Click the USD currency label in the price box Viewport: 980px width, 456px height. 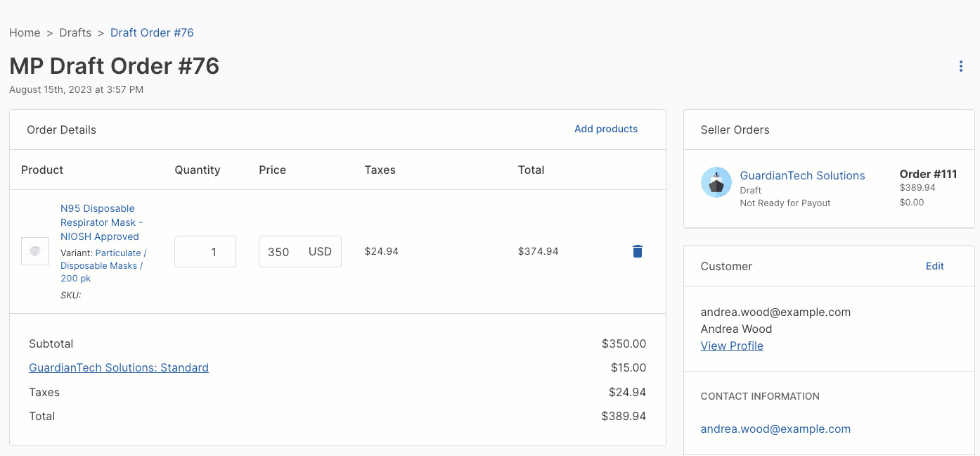[x=320, y=252]
